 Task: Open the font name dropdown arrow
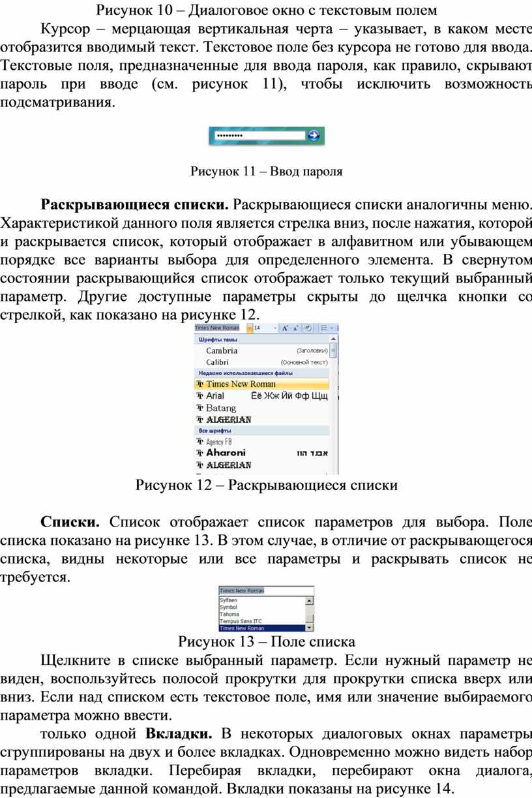pos(250,328)
